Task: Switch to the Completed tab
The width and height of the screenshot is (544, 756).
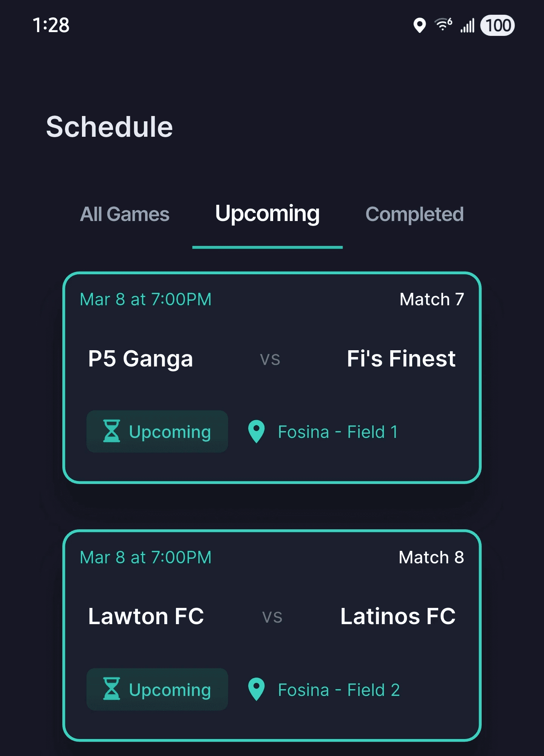Action: click(414, 213)
